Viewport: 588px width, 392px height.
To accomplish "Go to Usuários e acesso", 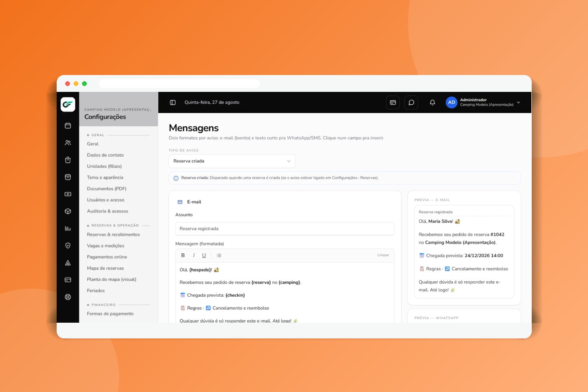I will [x=106, y=200].
